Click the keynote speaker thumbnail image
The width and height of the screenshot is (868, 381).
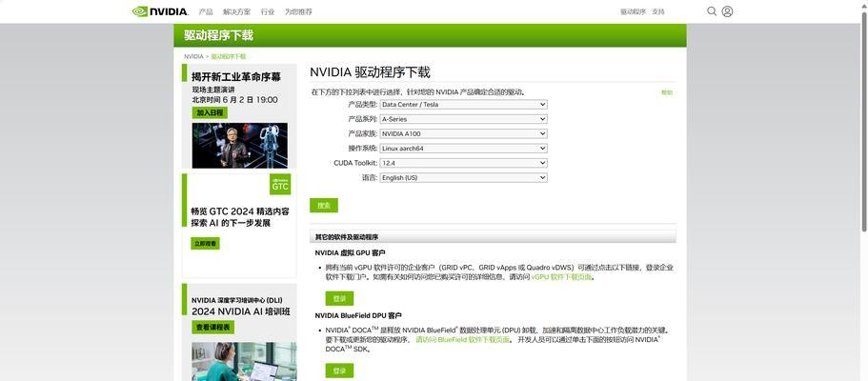[x=240, y=146]
